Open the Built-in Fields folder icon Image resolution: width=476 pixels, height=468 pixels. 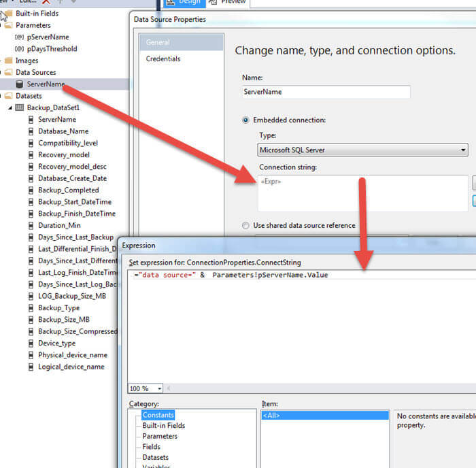tap(9, 14)
